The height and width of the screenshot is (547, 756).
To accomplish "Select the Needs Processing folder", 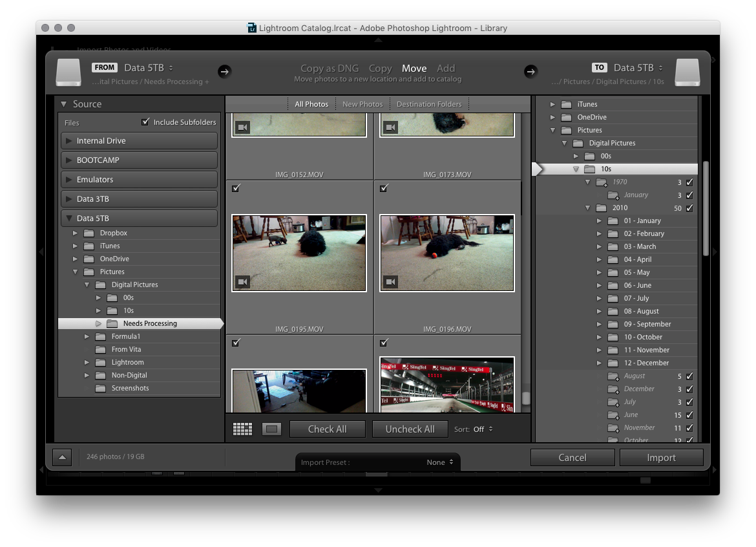I will tap(140, 324).
